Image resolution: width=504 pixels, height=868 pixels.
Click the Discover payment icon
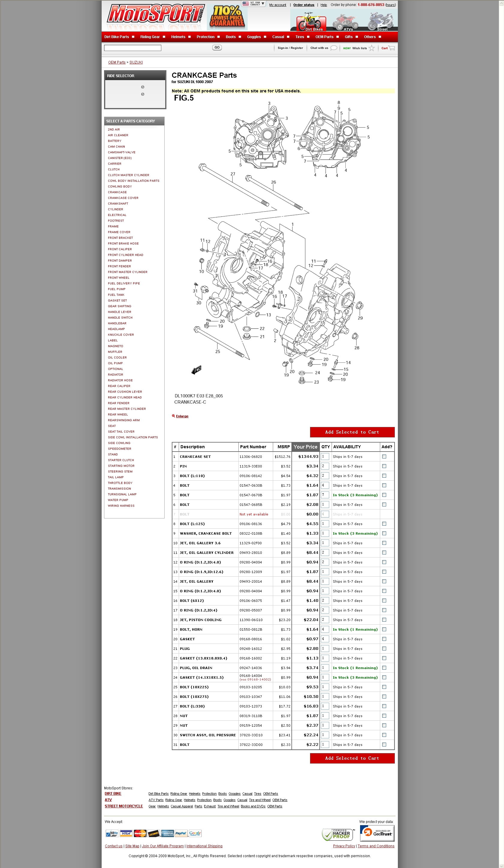(x=154, y=833)
